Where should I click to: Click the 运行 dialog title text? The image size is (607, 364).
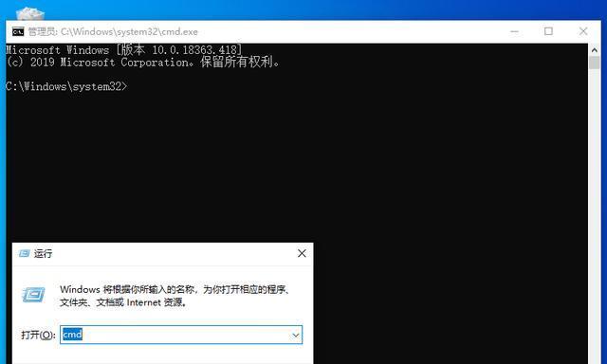coord(43,254)
